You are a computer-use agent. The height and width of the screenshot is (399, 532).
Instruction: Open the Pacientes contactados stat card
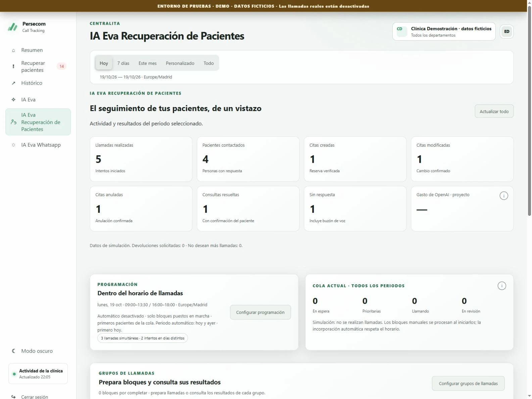coord(248,159)
